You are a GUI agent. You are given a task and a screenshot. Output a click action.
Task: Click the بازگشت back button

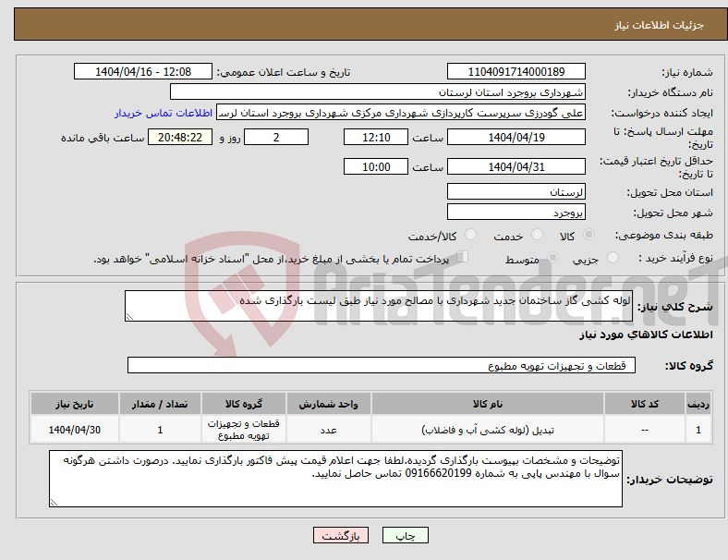click(341, 535)
